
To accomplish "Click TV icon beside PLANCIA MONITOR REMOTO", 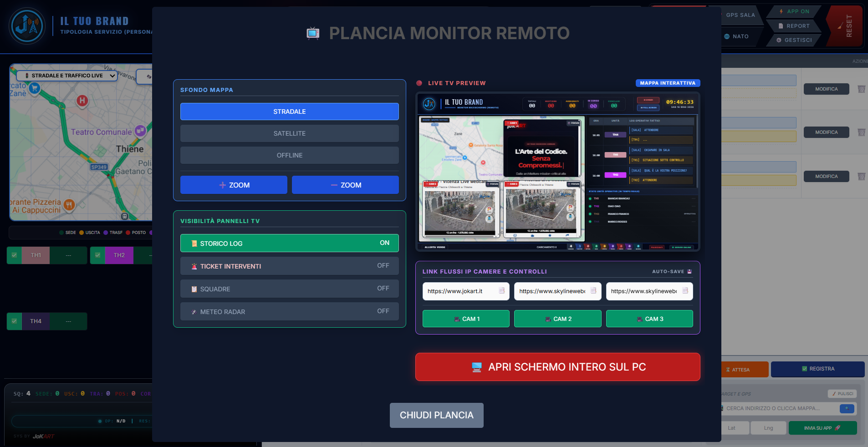I will coord(313,33).
